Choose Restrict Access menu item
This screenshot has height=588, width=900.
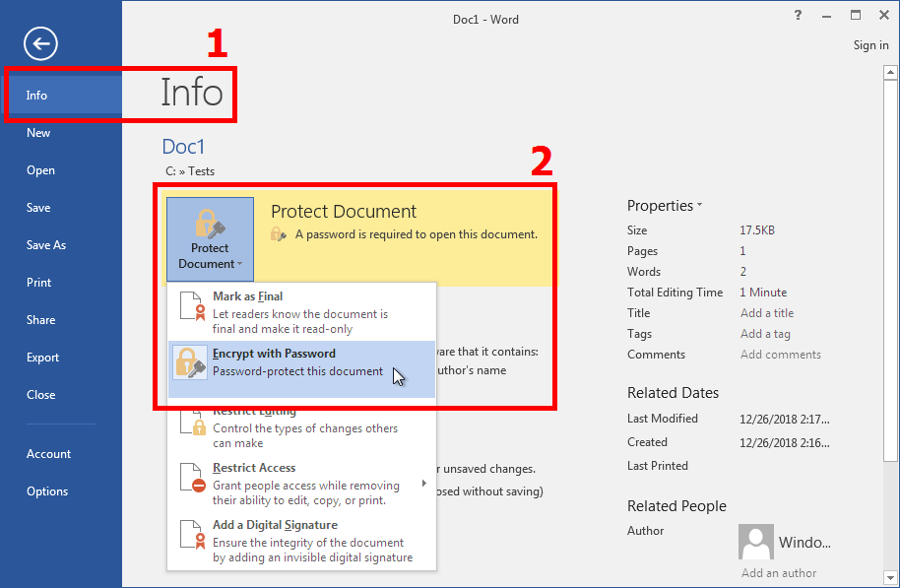[x=302, y=484]
